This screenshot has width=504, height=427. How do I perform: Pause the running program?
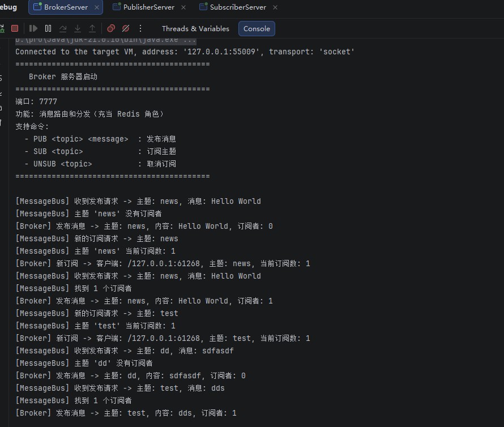click(48, 29)
